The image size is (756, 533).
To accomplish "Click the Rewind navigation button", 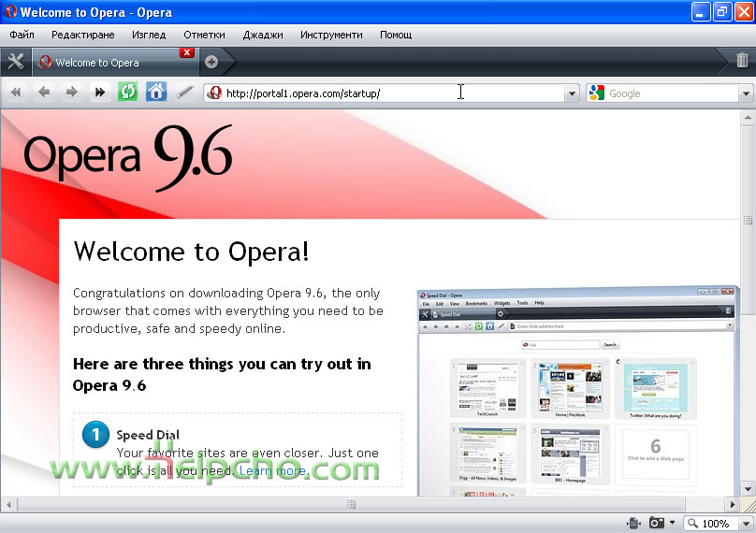I will coord(17,92).
